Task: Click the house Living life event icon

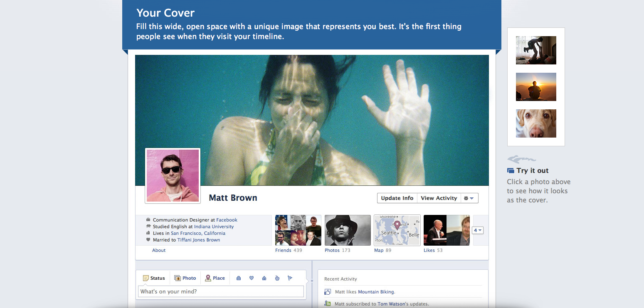Action: click(264, 278)
